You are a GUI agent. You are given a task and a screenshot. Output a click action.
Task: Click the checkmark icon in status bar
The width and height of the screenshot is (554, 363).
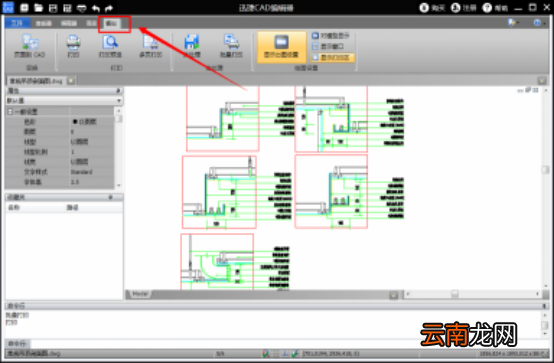(x=295, y=353)
